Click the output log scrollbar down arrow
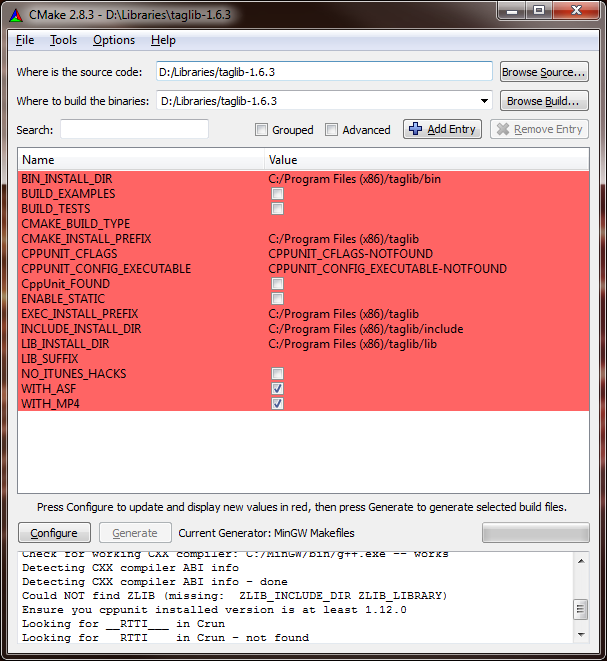This screenshot has height=661, width=607. pos(581,635)
